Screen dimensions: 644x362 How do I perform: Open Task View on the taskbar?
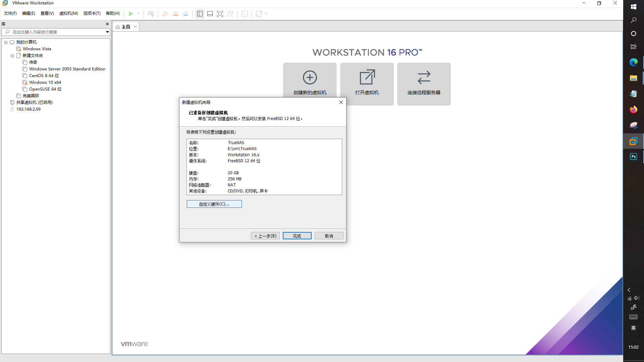click(633, 47)
